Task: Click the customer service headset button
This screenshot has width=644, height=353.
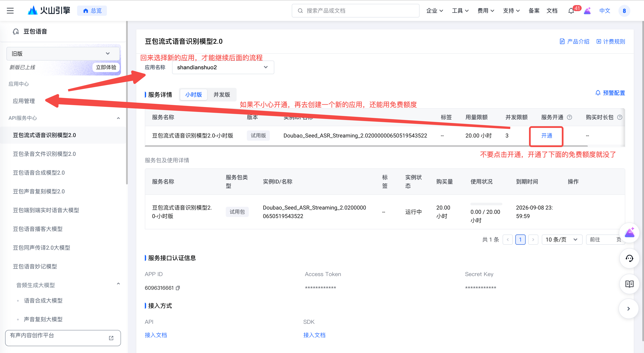Action: click(x=629, y=258)
